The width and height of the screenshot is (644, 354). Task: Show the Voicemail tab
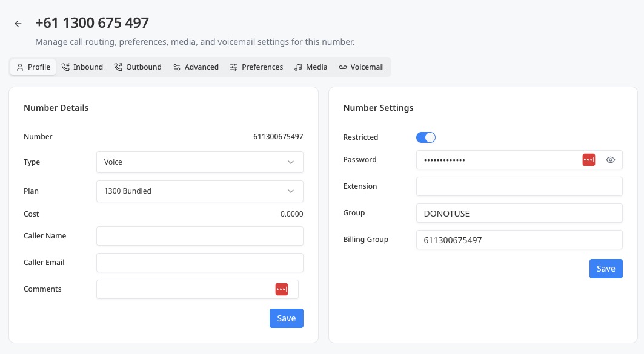pyautogui.click(x=361, y=67)
